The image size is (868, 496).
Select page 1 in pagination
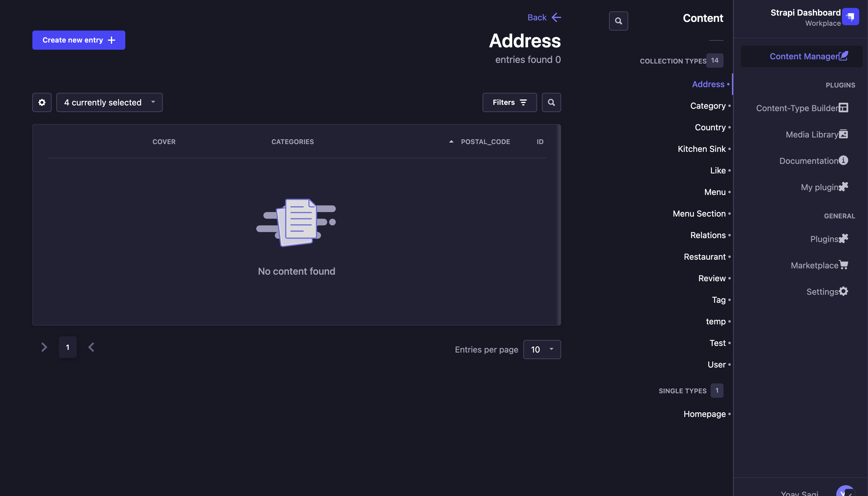(x=67, y=347)
